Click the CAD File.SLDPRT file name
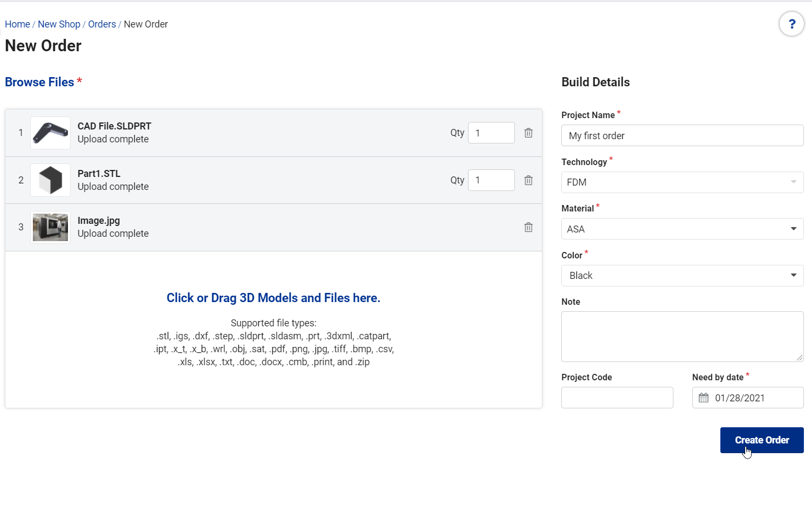The image size is (812, 506). point(114,126)
